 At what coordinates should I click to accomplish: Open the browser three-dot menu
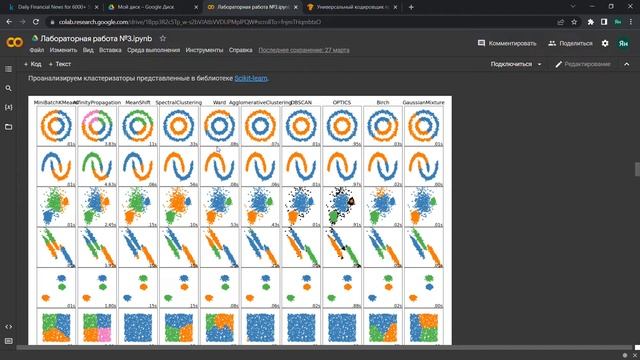click(x=632, y=22)
